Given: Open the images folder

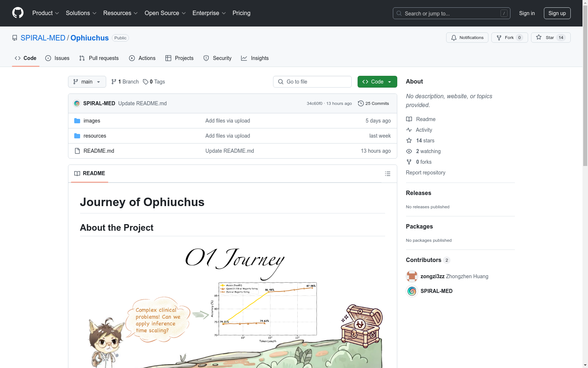Looking at the screenshot, I should pyautogui.click(x=92, y=121).
